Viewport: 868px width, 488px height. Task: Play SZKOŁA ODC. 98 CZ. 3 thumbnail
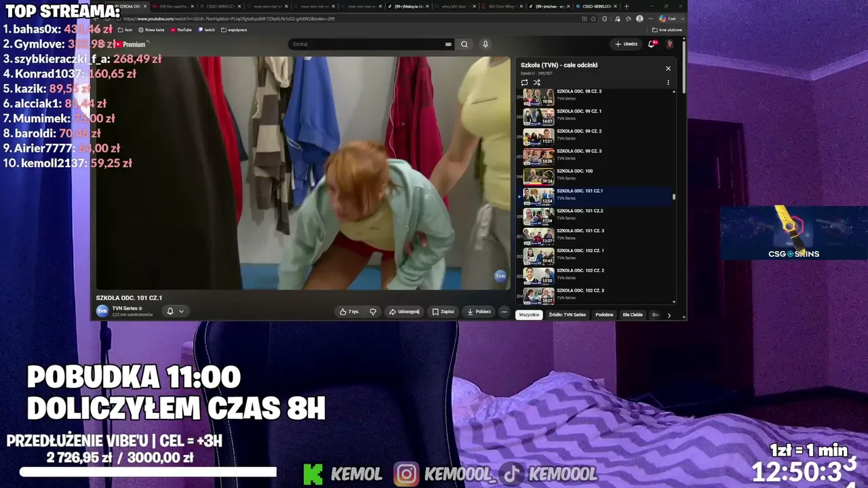point(538,98)
